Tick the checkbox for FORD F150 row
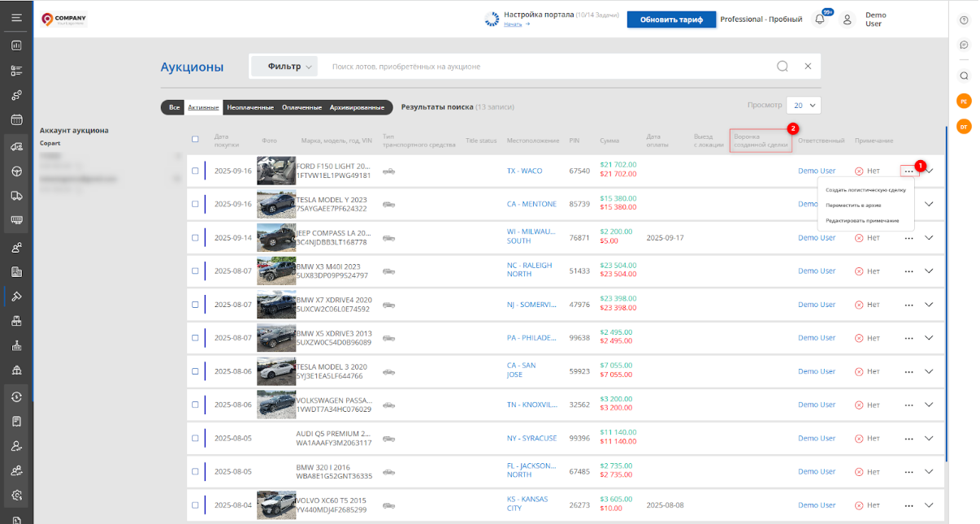 tap(195, 171)
